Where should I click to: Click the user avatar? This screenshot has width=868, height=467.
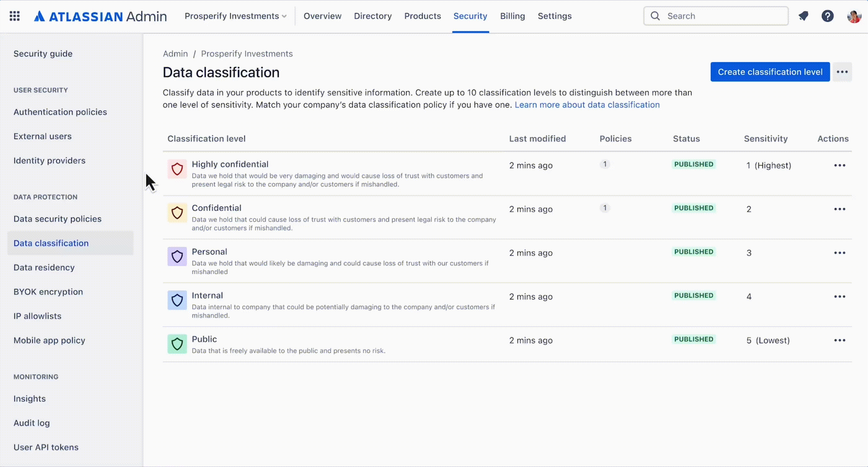853,16
